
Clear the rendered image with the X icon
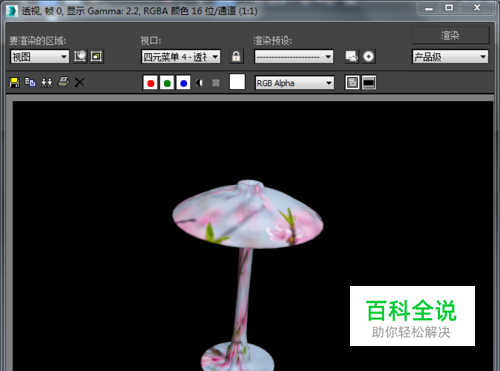[x=79, y=82]
